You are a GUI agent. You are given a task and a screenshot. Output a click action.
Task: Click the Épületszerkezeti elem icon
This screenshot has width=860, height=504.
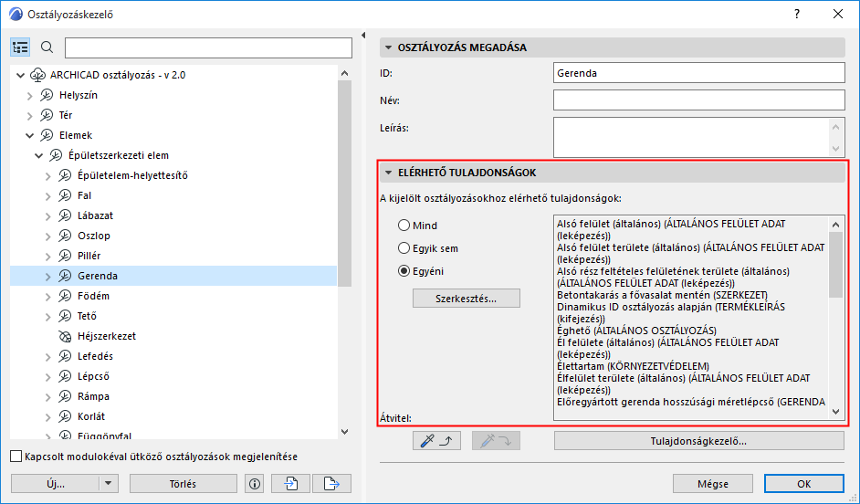click(56, 156)
